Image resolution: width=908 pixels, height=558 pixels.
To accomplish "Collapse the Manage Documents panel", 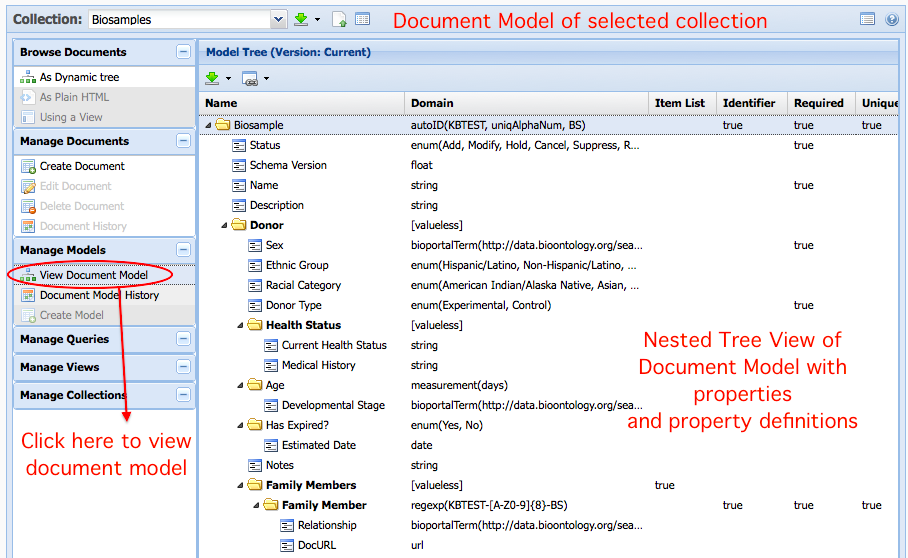I will [183, 141].
